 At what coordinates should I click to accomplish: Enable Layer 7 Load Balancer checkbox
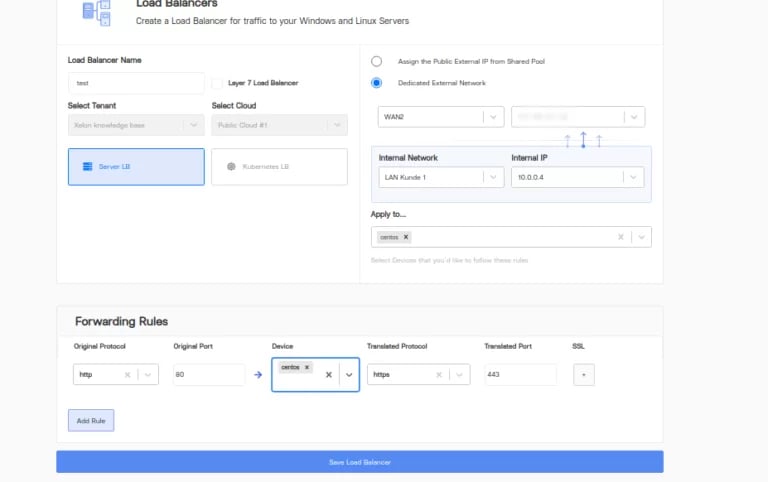[217, 83]
